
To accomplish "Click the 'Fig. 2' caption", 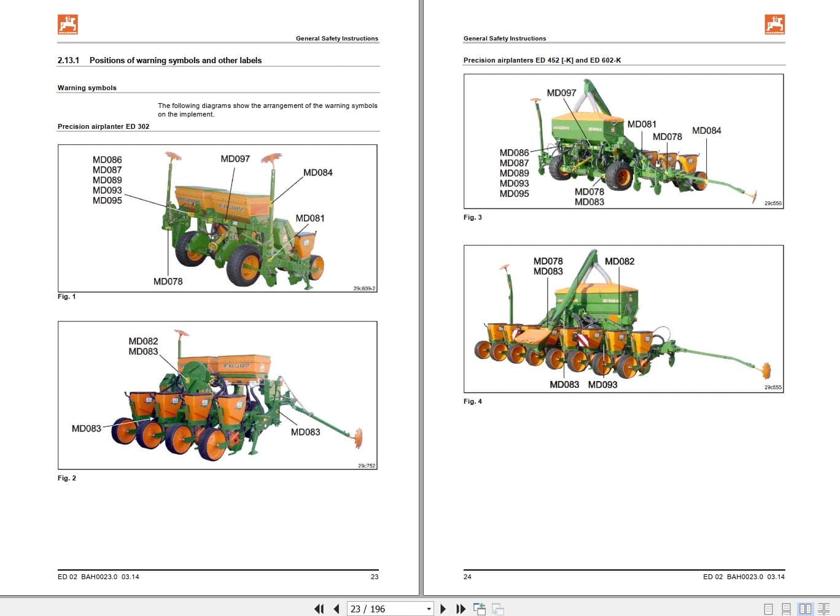I will tap(67, 478).
